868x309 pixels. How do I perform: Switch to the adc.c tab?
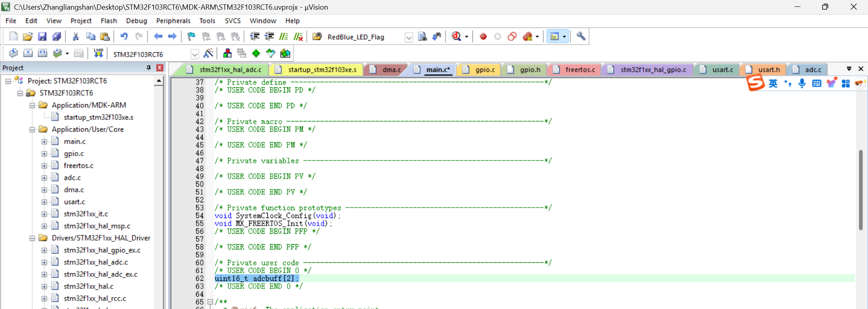807,70
